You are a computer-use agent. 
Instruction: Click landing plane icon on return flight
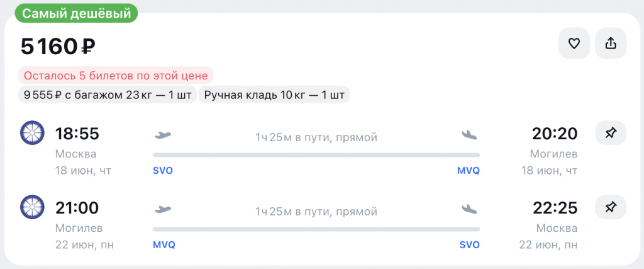pos(469,208)
